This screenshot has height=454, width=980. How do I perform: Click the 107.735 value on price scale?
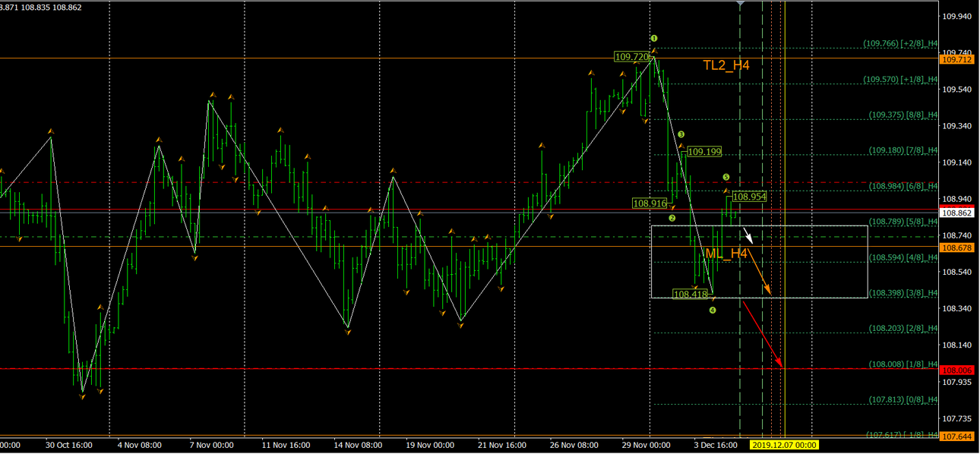(x=957, y=418)
